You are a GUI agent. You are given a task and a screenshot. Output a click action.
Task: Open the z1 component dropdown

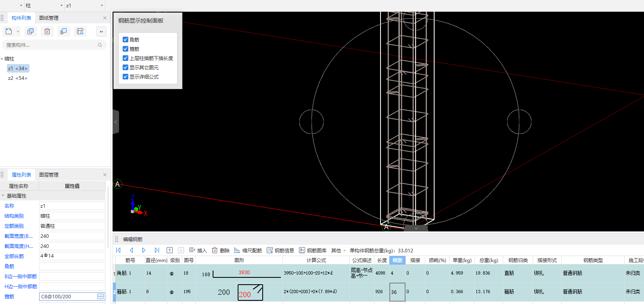(x=102, y=6)
